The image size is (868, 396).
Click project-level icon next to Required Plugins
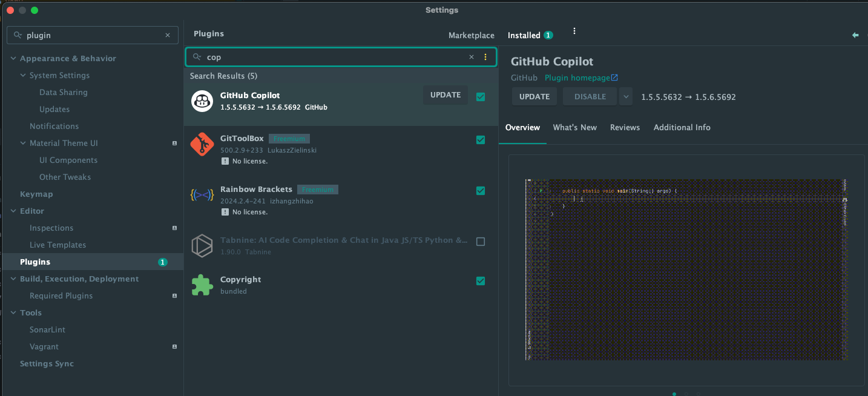174,295
